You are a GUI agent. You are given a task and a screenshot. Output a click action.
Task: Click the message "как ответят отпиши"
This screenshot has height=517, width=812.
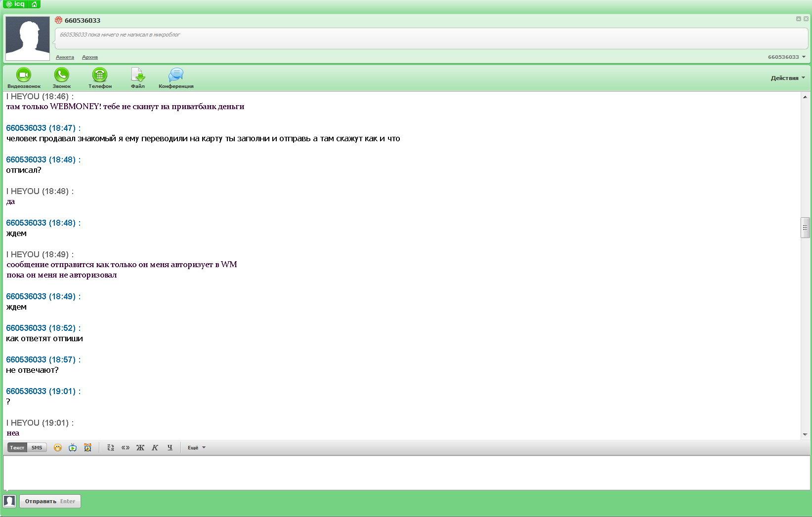44,339
